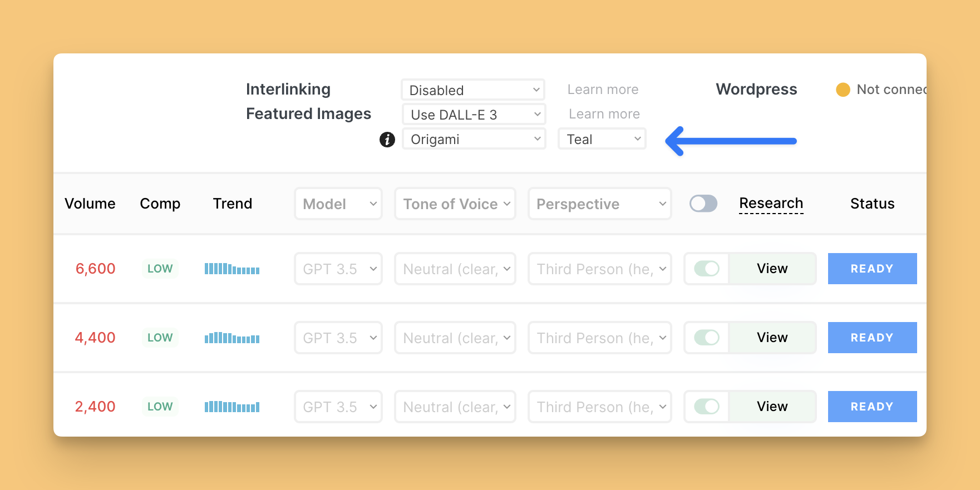This screenshot has height=490, width=980.
Task: Click the trend chart for 4,400 volume row
Action: [232, 338]
